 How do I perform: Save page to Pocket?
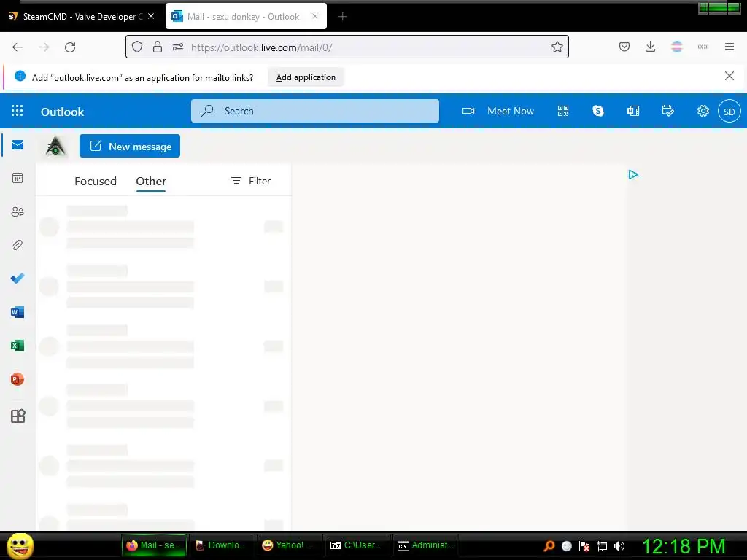tap(624, 47)
